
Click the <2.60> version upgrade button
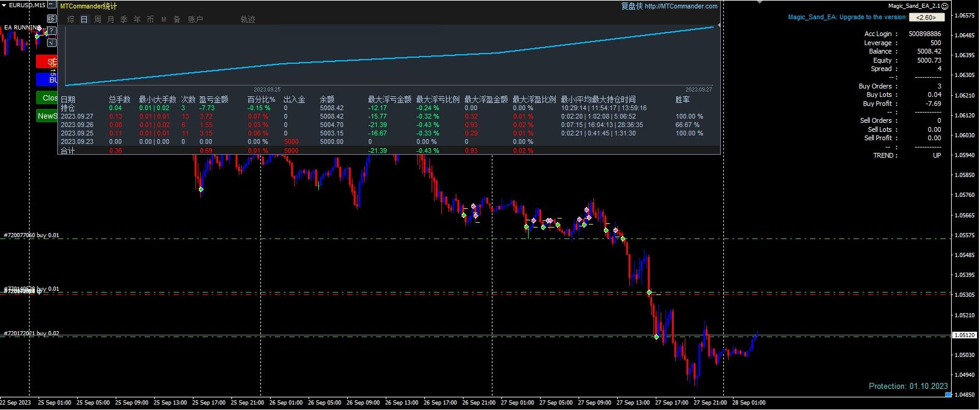926,17
